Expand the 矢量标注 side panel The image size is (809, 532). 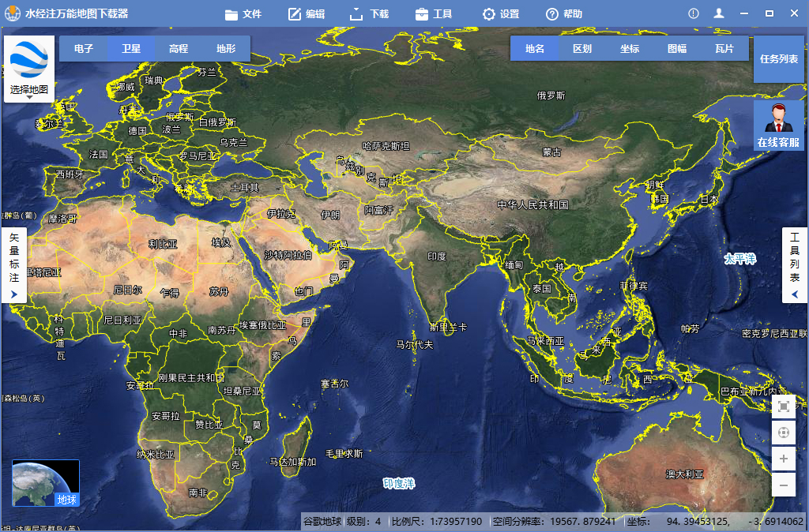click(x=14, y=265)
